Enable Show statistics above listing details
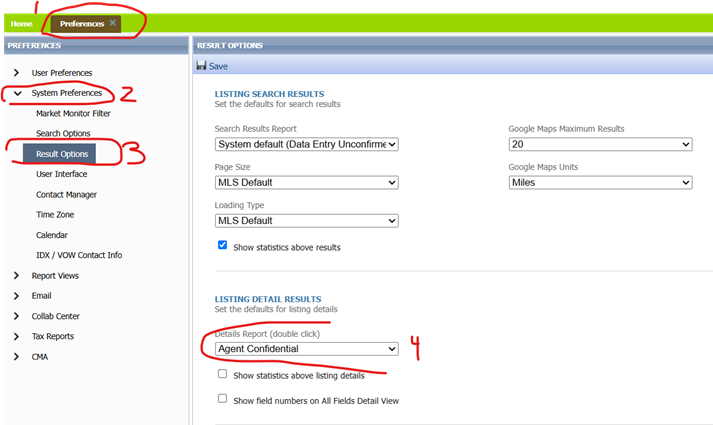 [223, 374]
